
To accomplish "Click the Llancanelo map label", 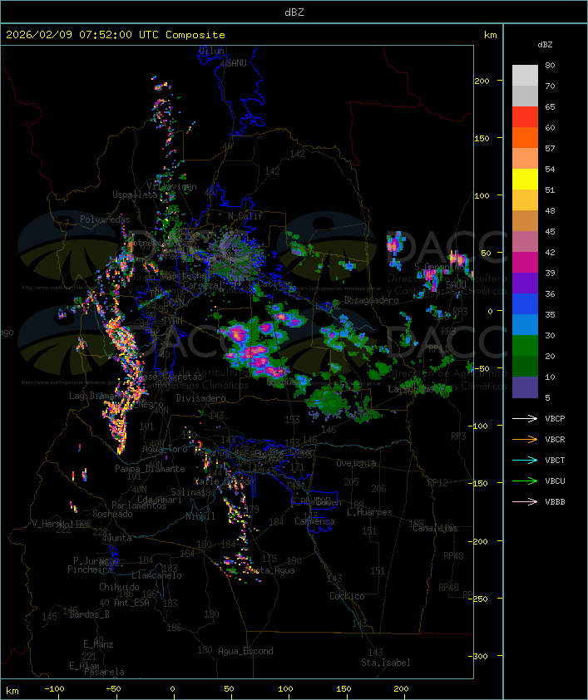I will 156,575.
